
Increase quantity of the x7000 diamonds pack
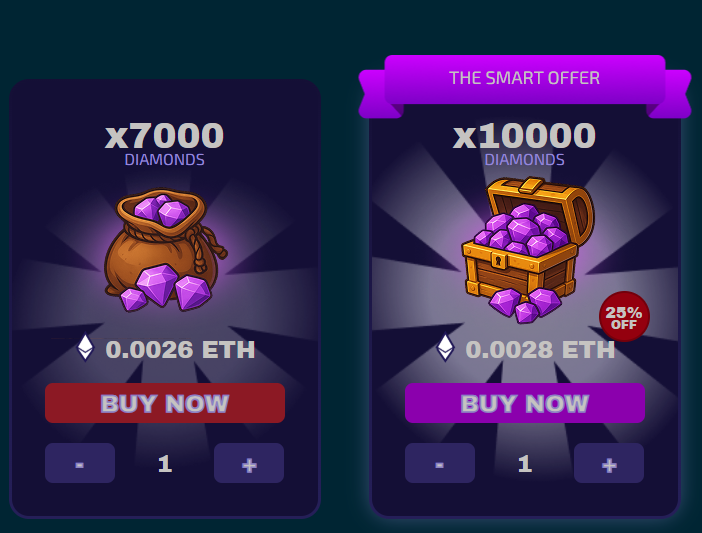point(249,463)
